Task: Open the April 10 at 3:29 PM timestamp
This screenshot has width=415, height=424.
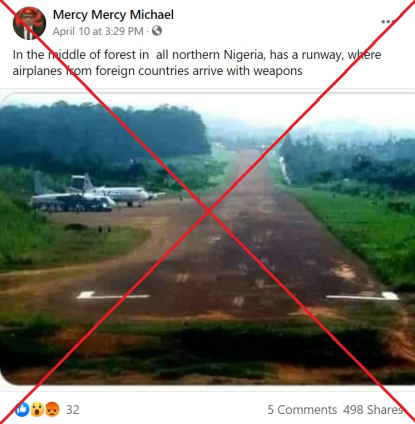Action: coord(98,31)
